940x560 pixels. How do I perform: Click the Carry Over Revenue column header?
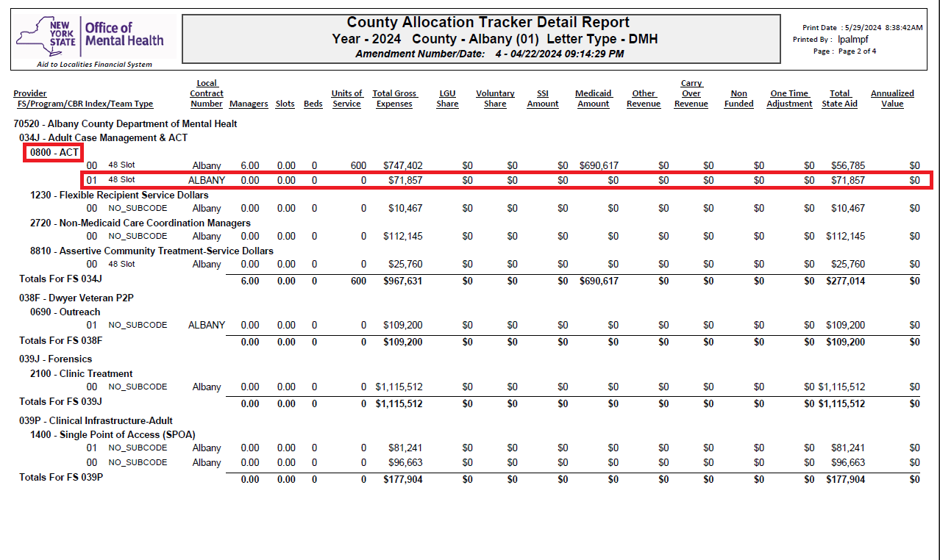pyautogui.click(x=691, y=93)
